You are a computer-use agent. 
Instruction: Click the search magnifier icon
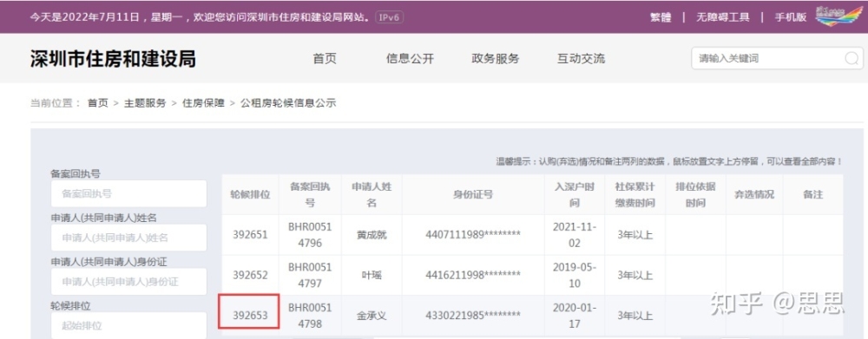pyautogui.click(x=852, y=59)
